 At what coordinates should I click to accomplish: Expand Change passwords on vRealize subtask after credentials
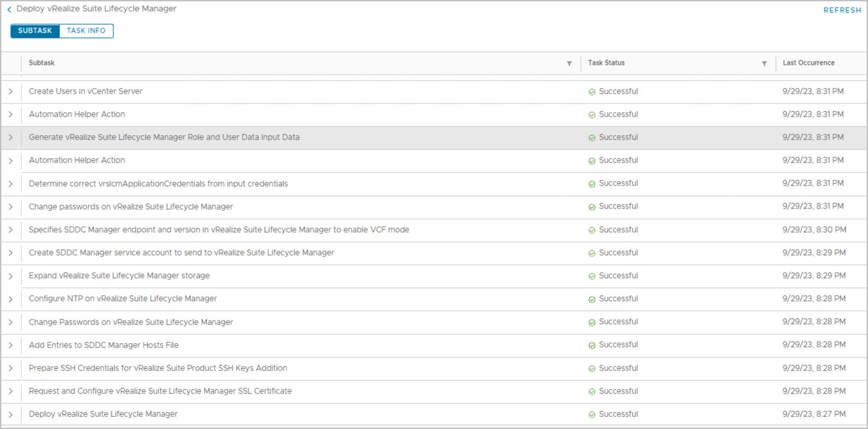[x=11, y=207]
